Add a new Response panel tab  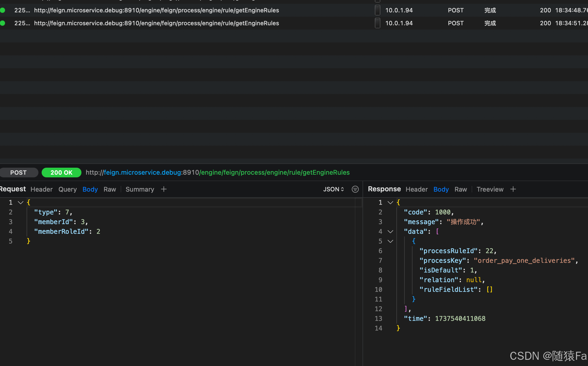513,189
